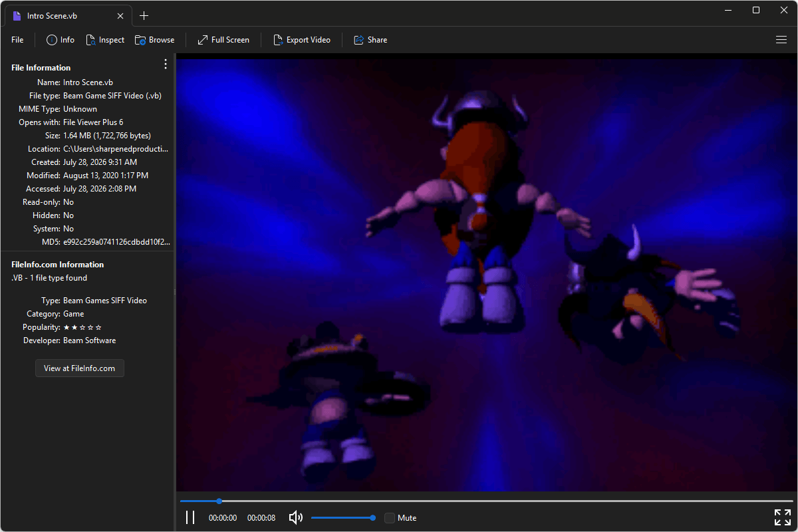Image resolution: width=798 pixels, height=532 pixels.
Task: Click the sidebar splitter handle
Action: click(175, 292)
